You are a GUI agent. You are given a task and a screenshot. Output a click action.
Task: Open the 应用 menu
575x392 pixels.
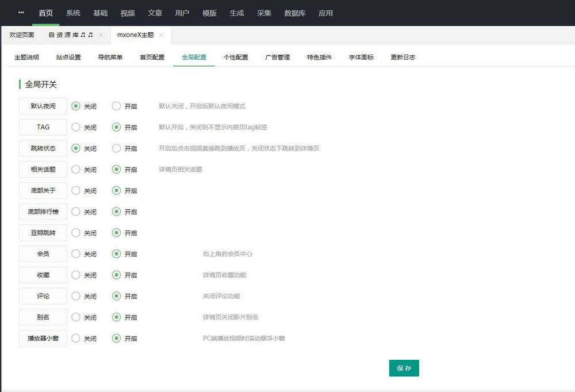tap(326, 13)
